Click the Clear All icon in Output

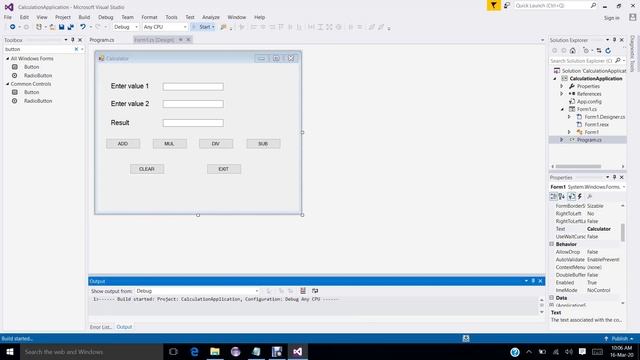[x=303, y=291]
